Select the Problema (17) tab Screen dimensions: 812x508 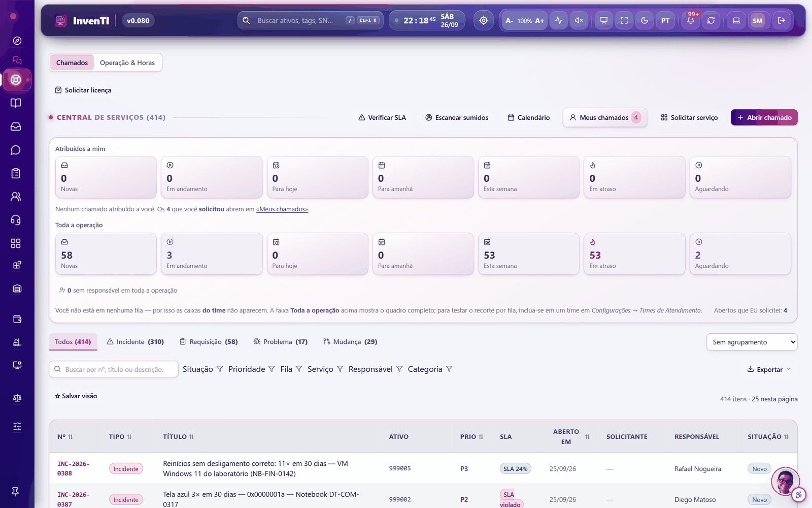click(281, 342)
